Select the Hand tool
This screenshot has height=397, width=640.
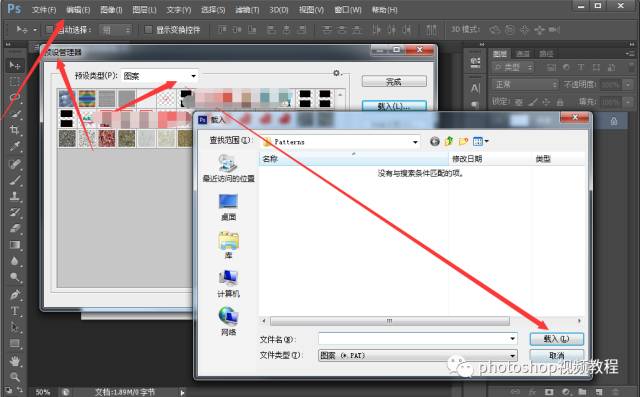click(15, 361)
